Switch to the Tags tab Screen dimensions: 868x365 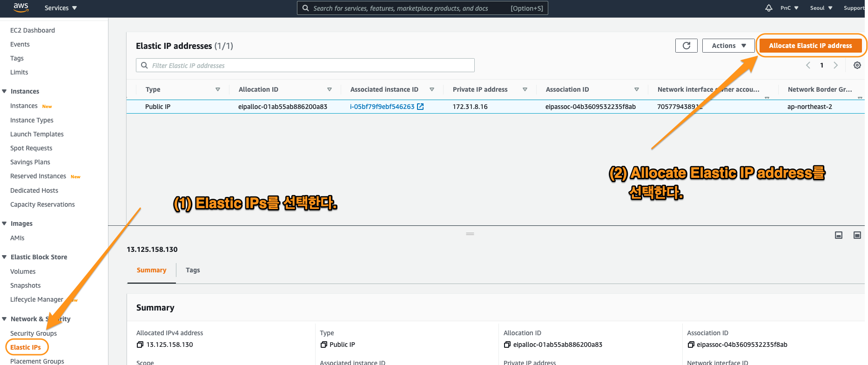(x=193, y=270)
